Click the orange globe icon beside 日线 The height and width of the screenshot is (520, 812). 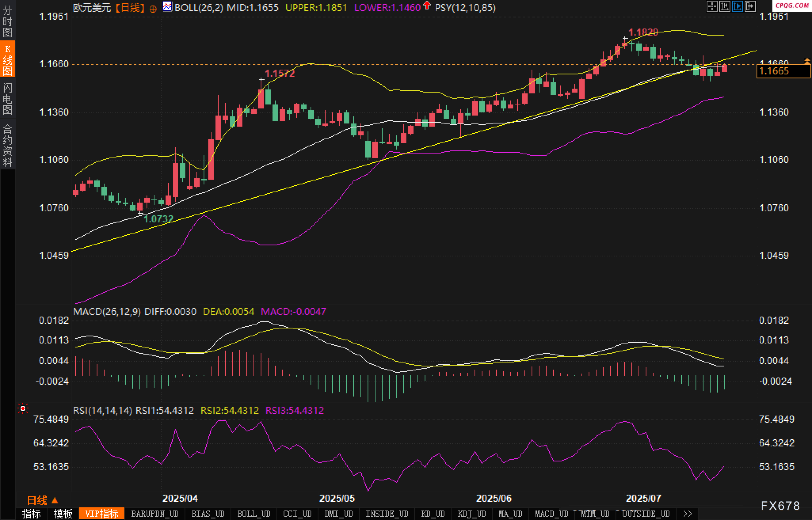pyautogui.click(x=153, y=9)
